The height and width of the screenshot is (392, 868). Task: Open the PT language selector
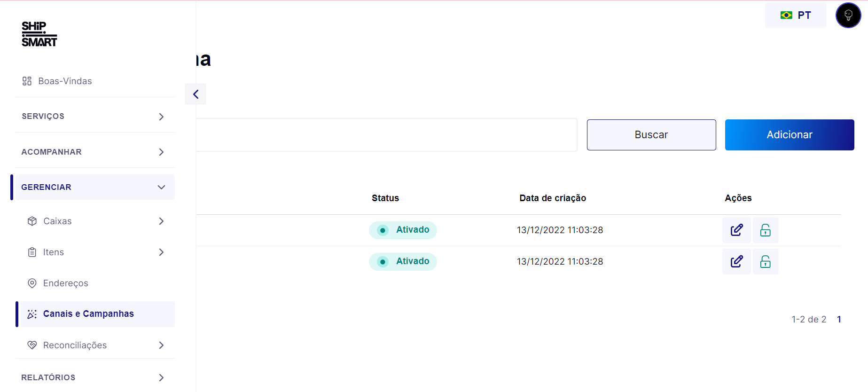pyautogui.click(x=795, y=16)
